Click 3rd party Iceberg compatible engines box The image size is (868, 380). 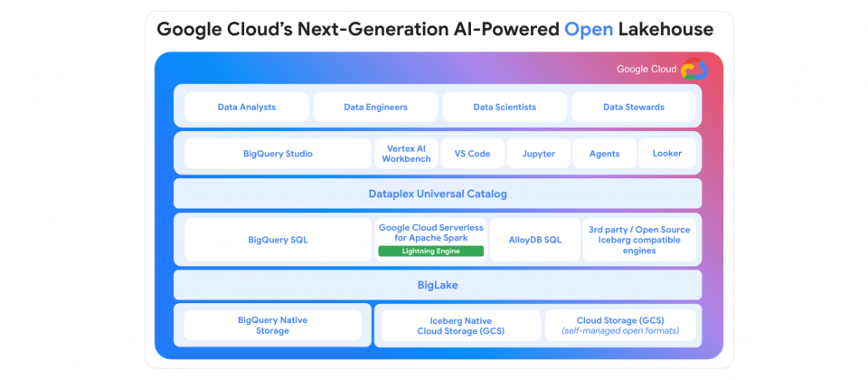coord(639,240)
